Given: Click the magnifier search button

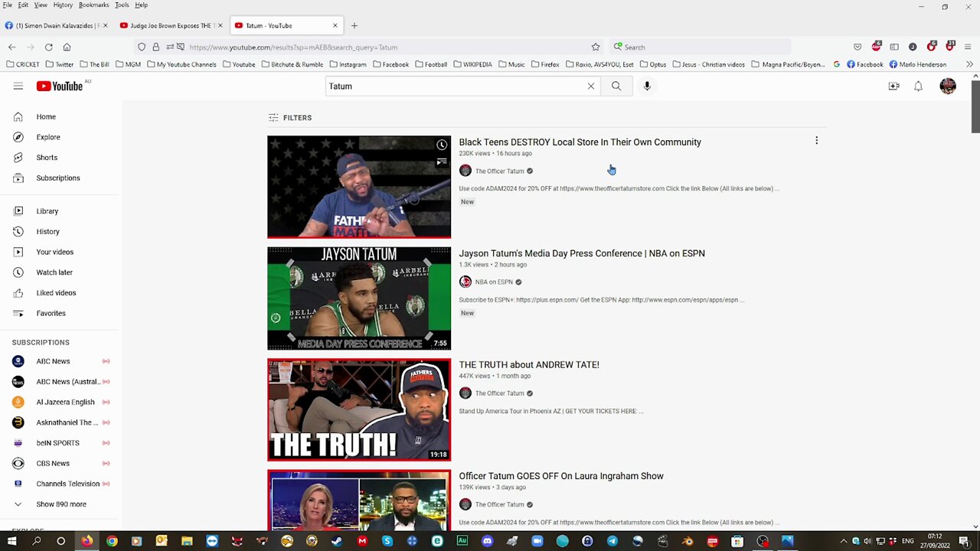Looking at the screenshot, I should 616,86.
